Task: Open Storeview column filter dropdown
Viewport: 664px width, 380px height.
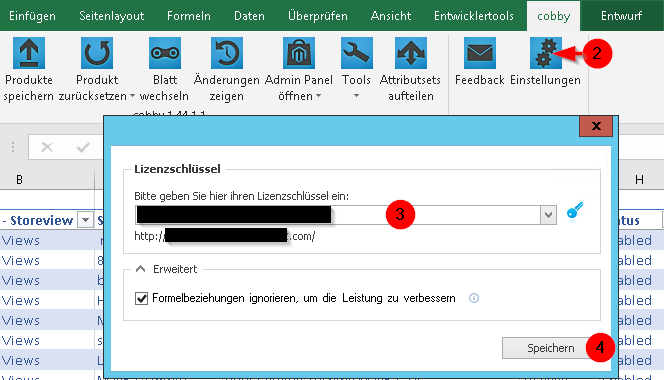Action: coord(85,220)
